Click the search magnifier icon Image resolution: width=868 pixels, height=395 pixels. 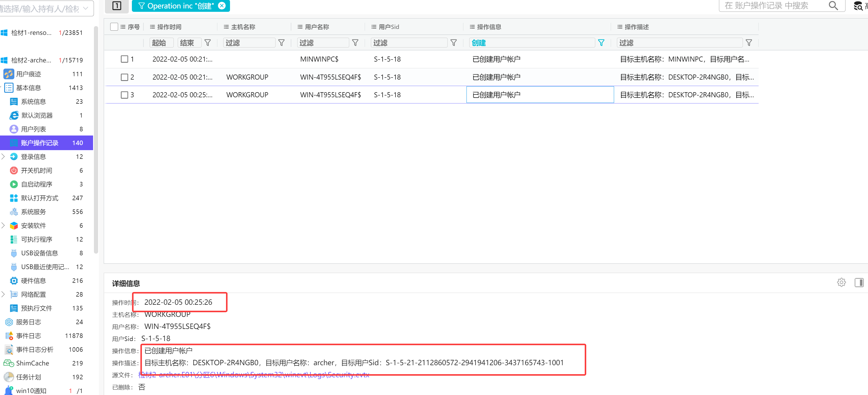pyautogui.click(x=833, y=6)
